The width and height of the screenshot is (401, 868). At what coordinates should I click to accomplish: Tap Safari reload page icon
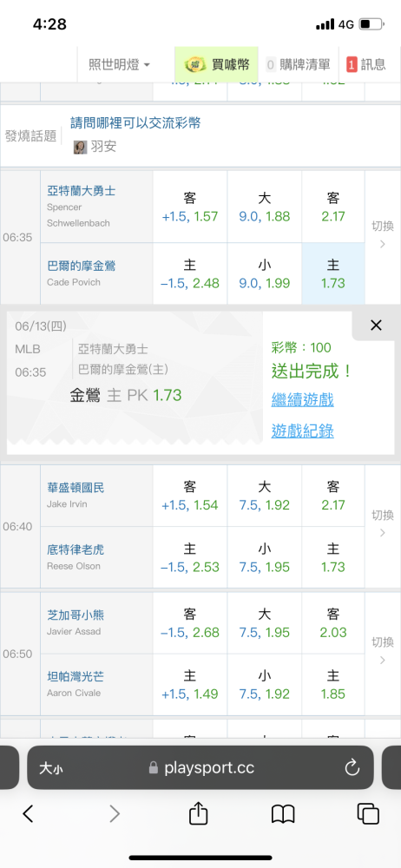click(x=352, y=767)
